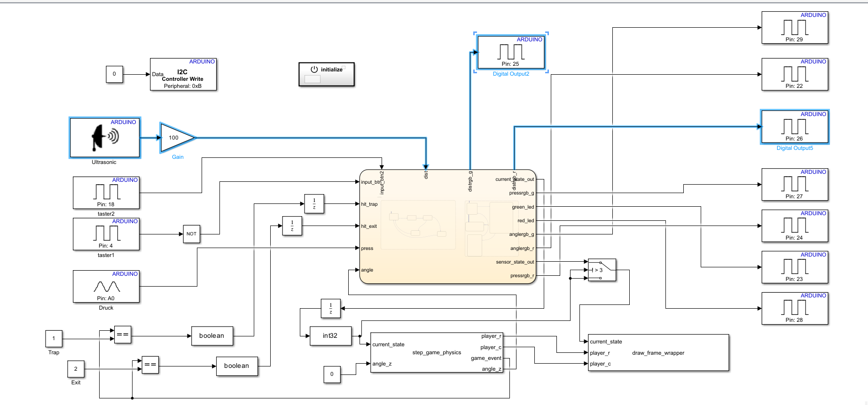868x405 pixels.
Task: Click the Stateflow chart block
Action: pyautogui.click(x=447, y=226)
